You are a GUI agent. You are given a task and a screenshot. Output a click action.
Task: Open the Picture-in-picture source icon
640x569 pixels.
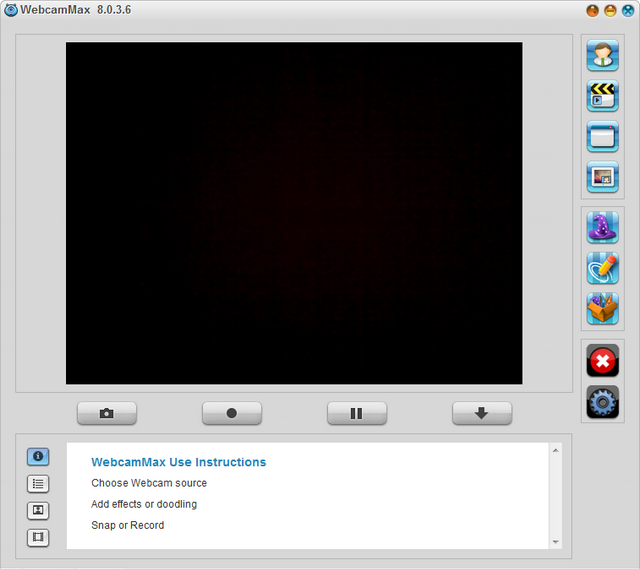(x=602, y=178)
